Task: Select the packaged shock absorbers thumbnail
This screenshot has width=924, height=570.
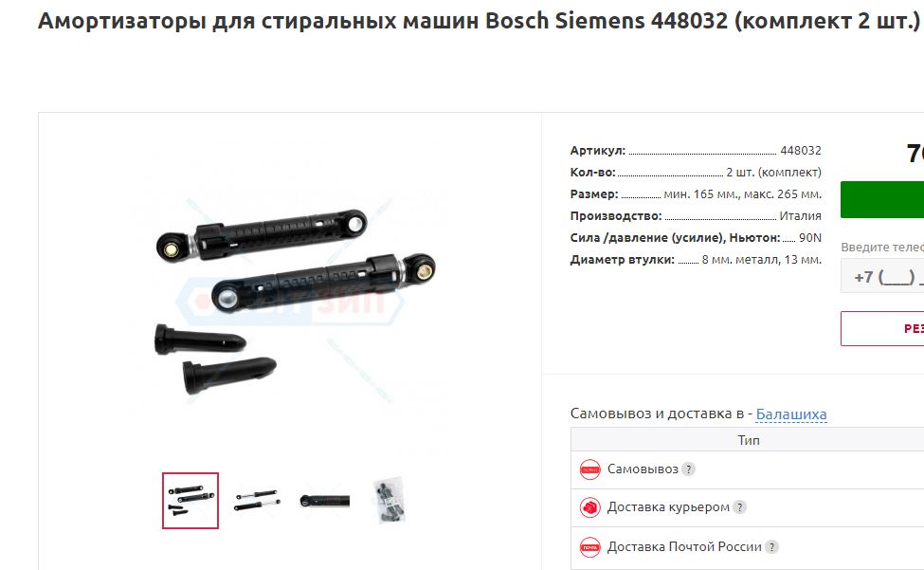Action: tap(390, 501)
